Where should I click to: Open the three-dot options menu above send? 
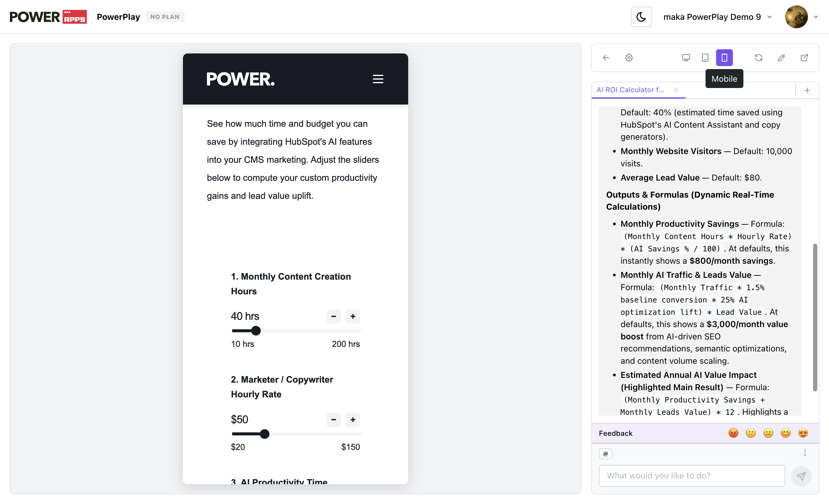(805, 453)
